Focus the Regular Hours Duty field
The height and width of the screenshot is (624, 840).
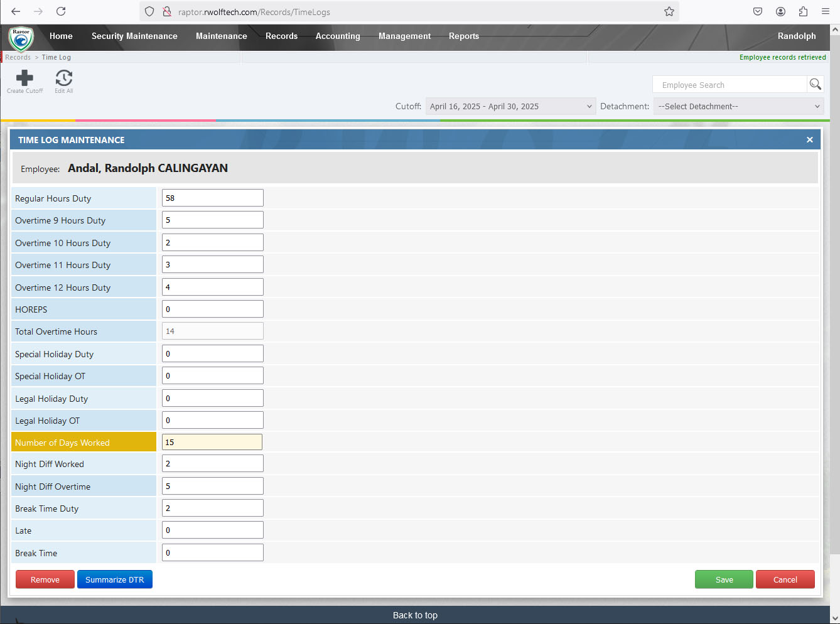coord(212,198)
